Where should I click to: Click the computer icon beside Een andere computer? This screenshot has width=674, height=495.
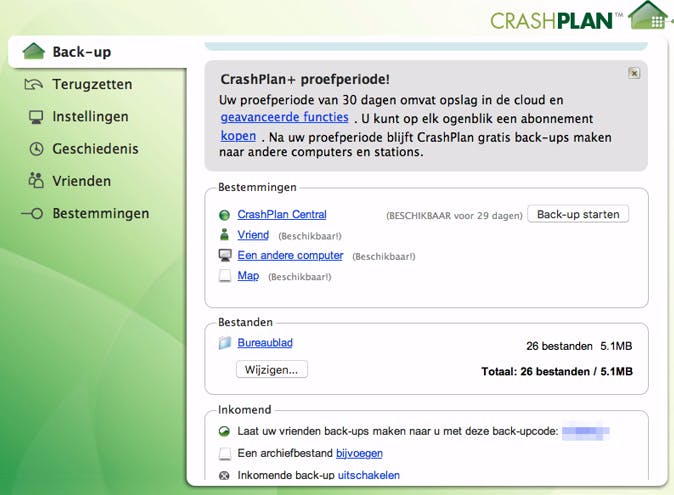[225, 255]
